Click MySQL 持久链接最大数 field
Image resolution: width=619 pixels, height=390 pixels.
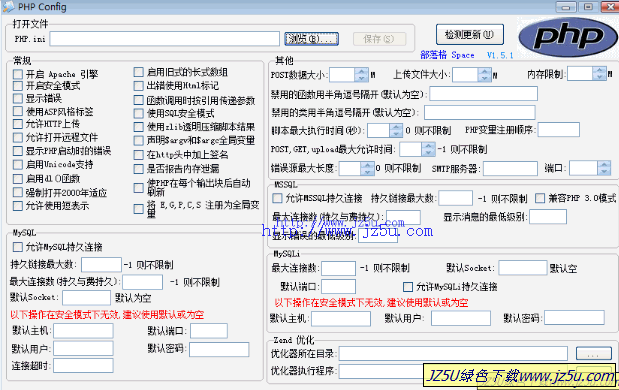tap(101, 265)
